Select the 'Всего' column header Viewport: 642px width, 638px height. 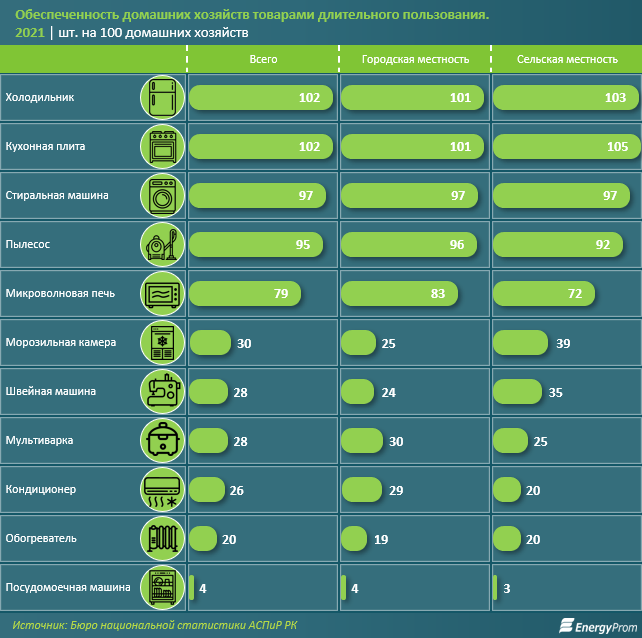coord(263,59)
